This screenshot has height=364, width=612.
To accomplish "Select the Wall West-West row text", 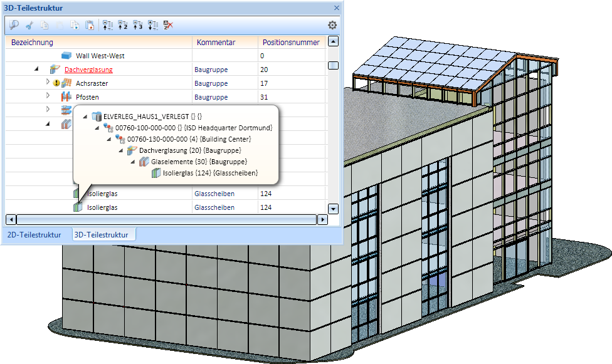I will tap(100, 56).
